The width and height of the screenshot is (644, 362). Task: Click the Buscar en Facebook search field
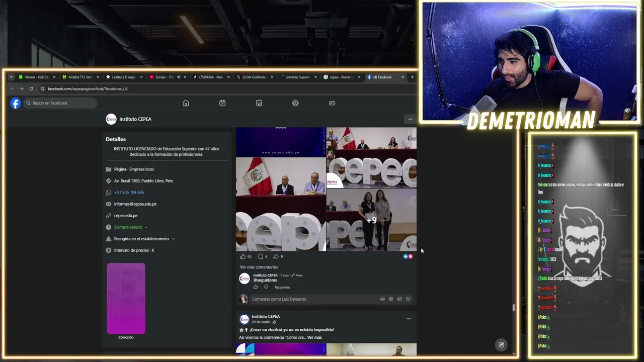click(60, 103)
